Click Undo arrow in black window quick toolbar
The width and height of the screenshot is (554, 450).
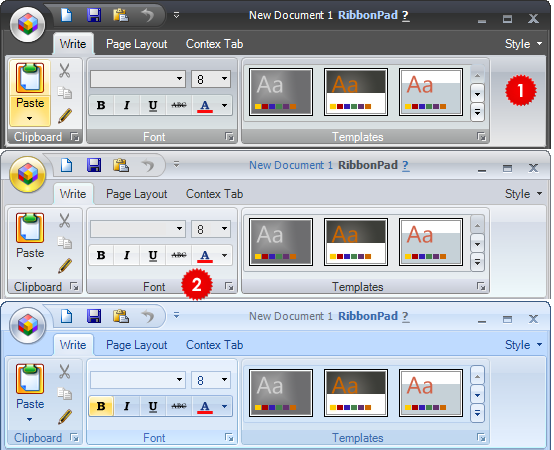148,15
